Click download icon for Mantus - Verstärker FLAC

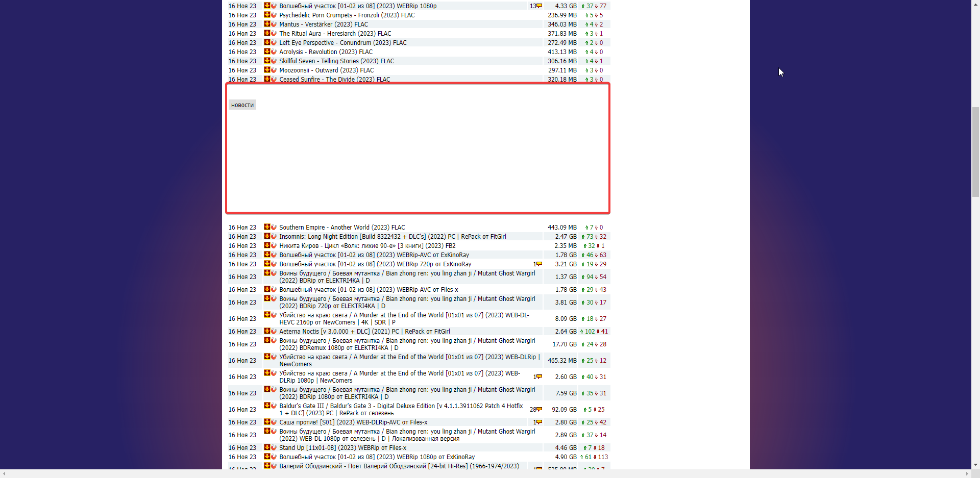[267, 24]
